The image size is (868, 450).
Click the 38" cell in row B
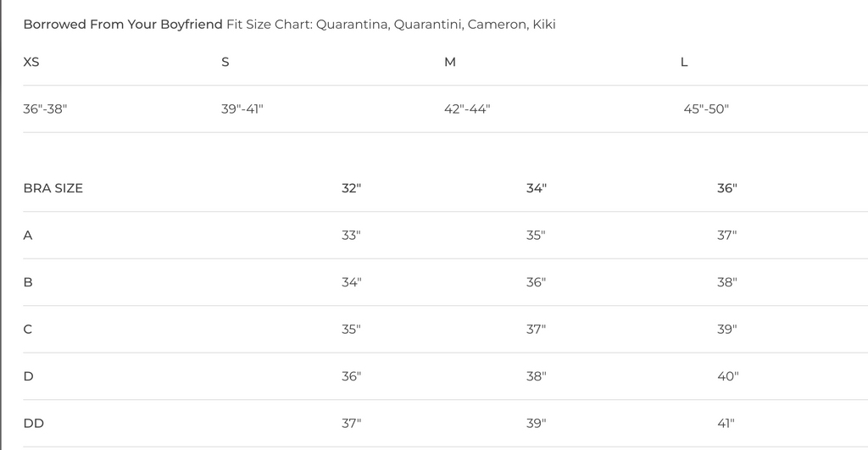click(x=726, y=282)
